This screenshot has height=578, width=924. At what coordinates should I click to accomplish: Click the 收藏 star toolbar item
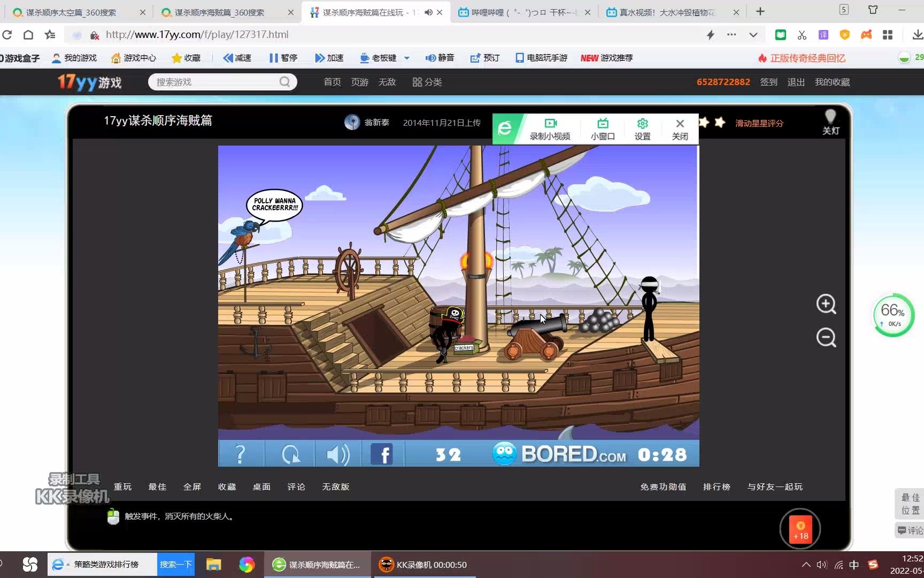coord(186,58)
